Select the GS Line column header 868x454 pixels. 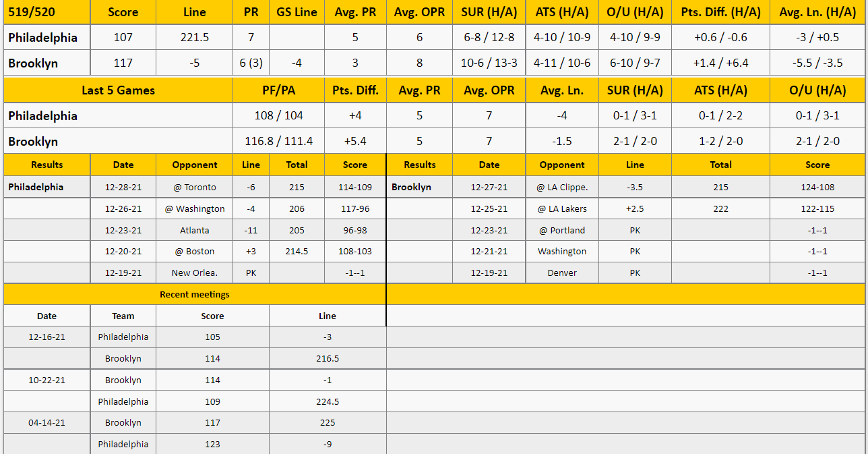point(297,12)
